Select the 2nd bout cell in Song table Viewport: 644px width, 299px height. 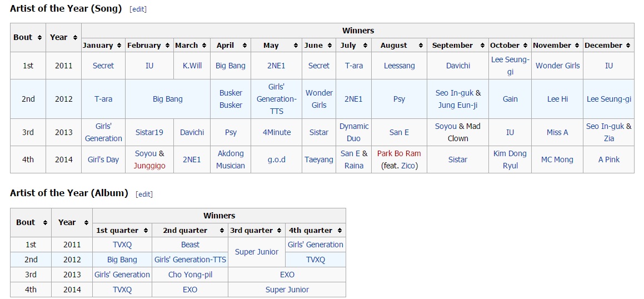28,99
